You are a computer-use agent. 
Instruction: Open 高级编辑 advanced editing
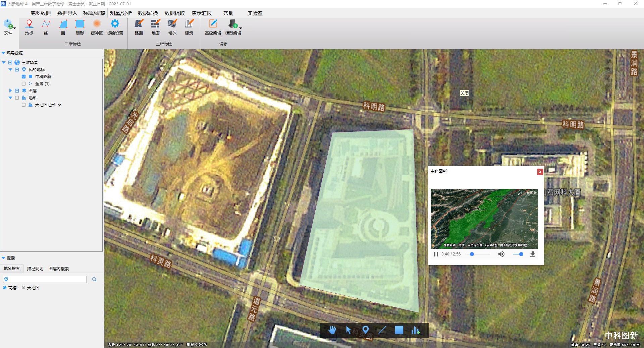pos(213,27)
